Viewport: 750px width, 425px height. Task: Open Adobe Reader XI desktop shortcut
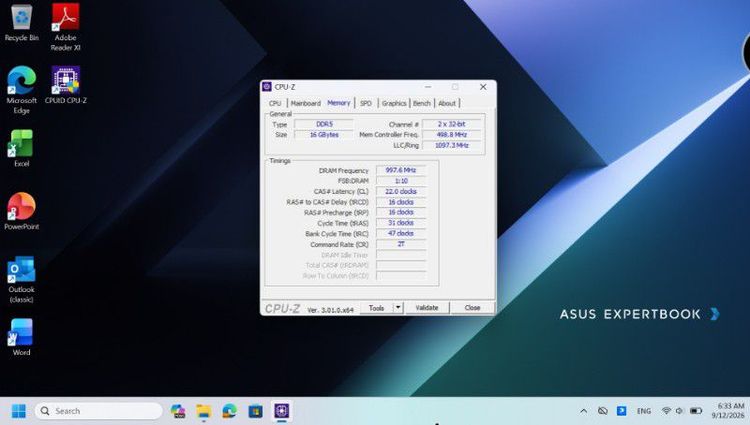point(66,27)
